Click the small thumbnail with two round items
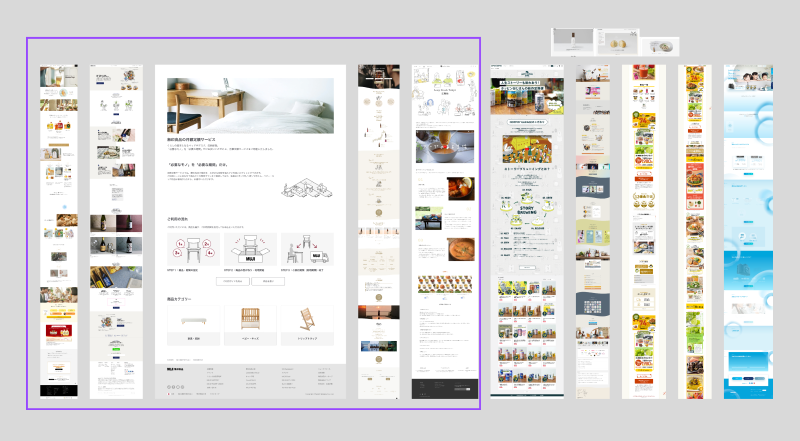The image size is (800, 441). 618,44
